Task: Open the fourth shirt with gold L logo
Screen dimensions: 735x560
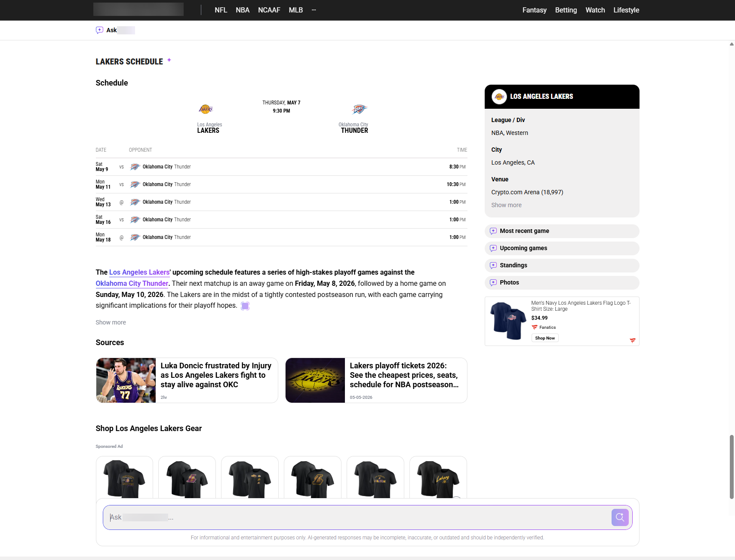Action: [313, 477]
